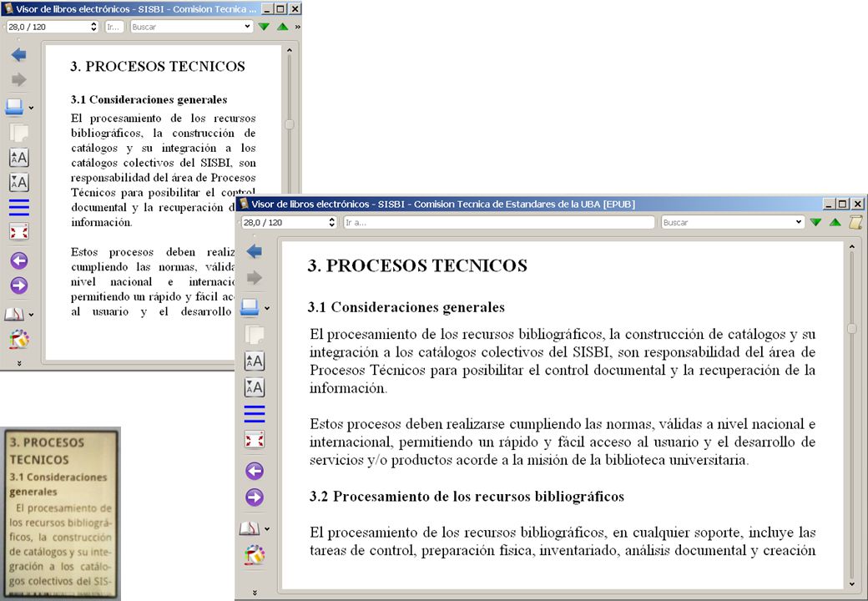Screen dimensions: 868x601
Task: Go to the previous page in the small window
Action: (x=19, y=260)
